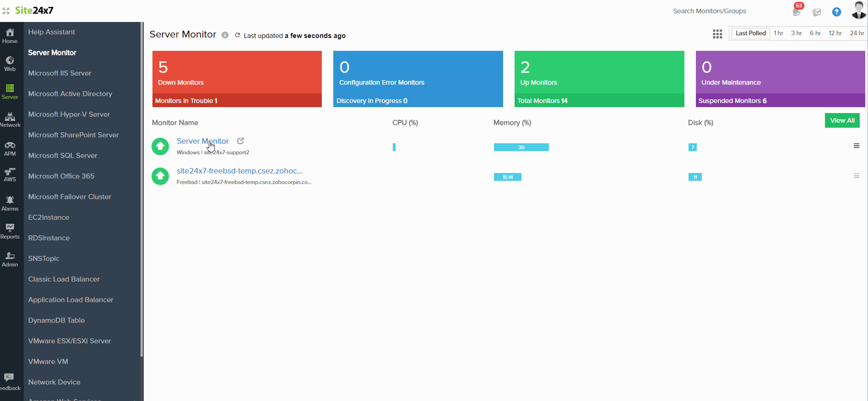Select Microsoft Failover Cluster menu item
The image size is (868, 401).
(70, 197)
